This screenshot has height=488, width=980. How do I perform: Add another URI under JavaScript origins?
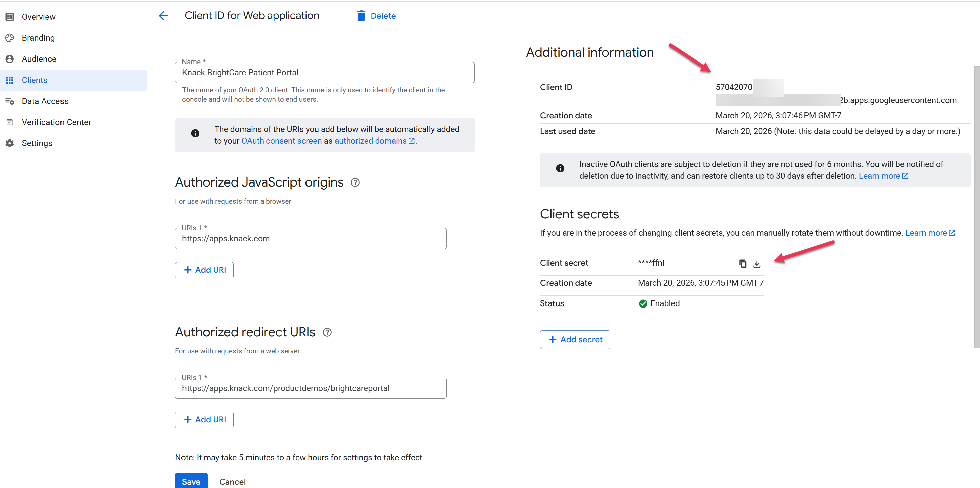(204, 270)
